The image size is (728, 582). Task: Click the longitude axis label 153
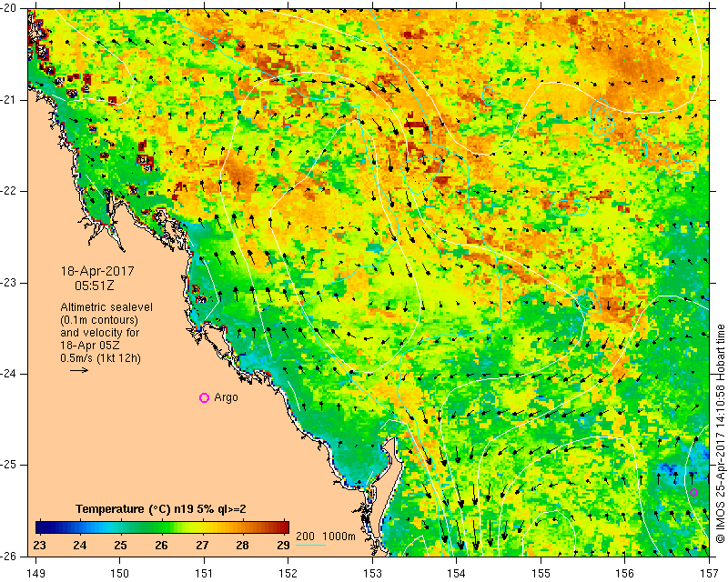point(372,574)
